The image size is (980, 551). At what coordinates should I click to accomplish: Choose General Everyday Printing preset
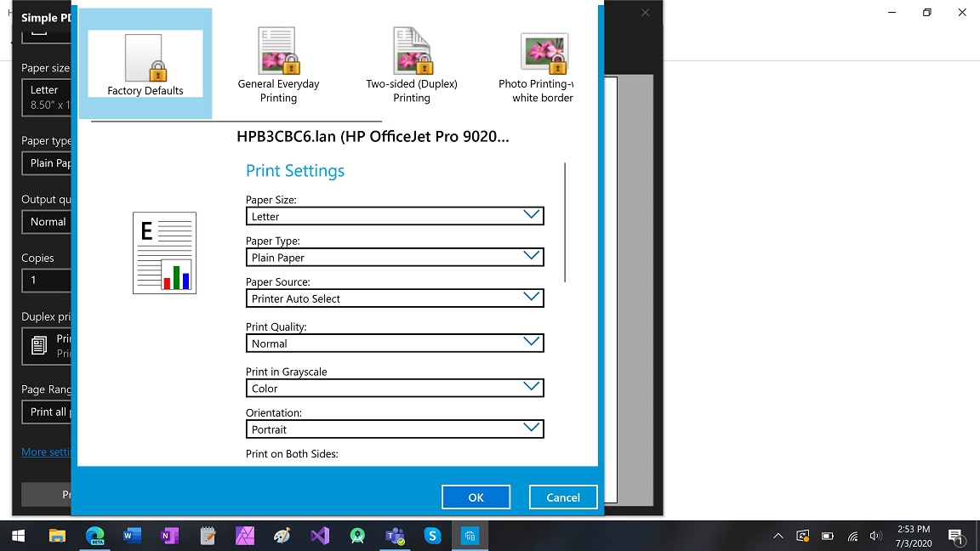point(278,65)
